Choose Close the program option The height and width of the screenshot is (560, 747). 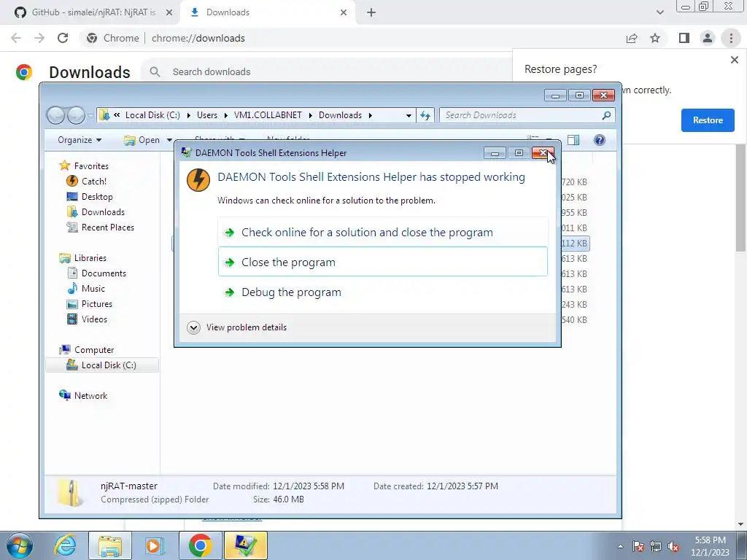pos(382,262)
